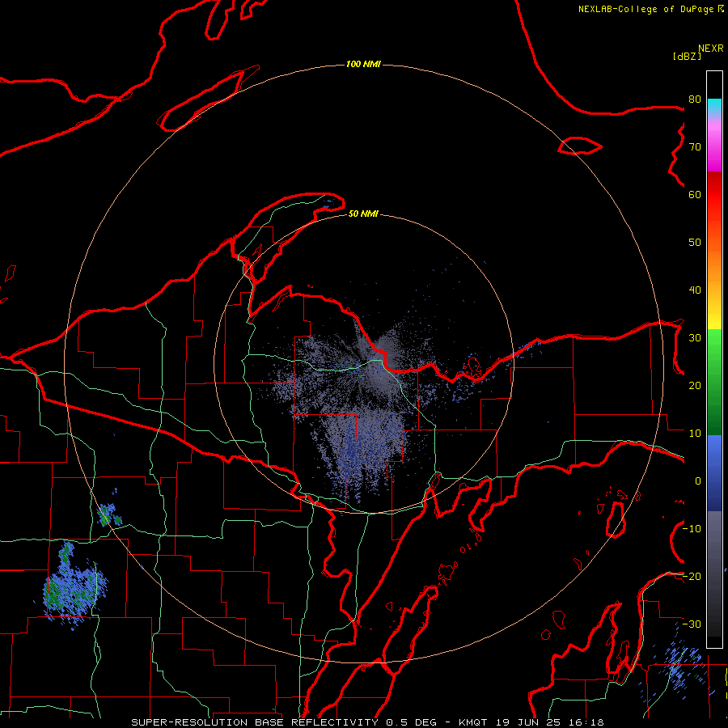Click the KMQT radar site identifier
728x728 pixels.
(x=473, y=722)
